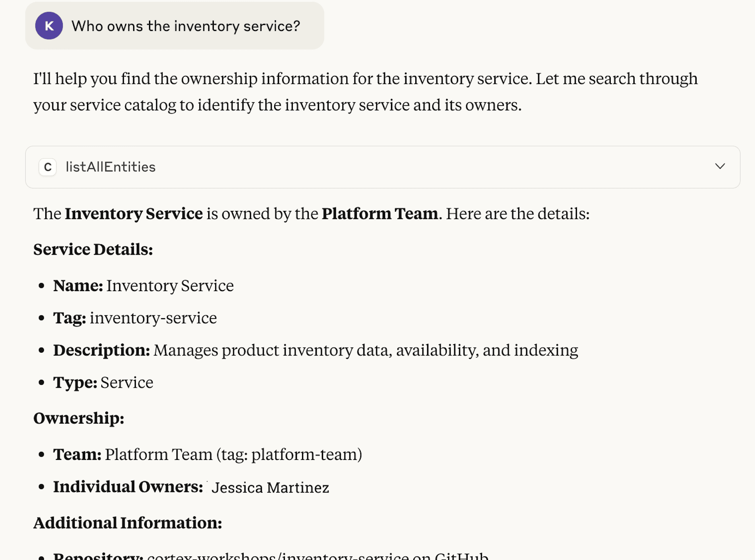Click bold "Inventory Service" in the summary sentence
The height and width of the screenshot is (560, 755).
point(134,214)
